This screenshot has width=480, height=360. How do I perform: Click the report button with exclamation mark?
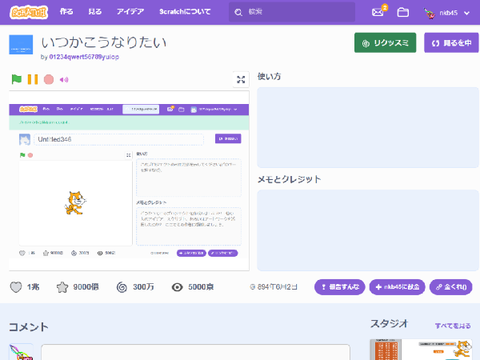340,287
